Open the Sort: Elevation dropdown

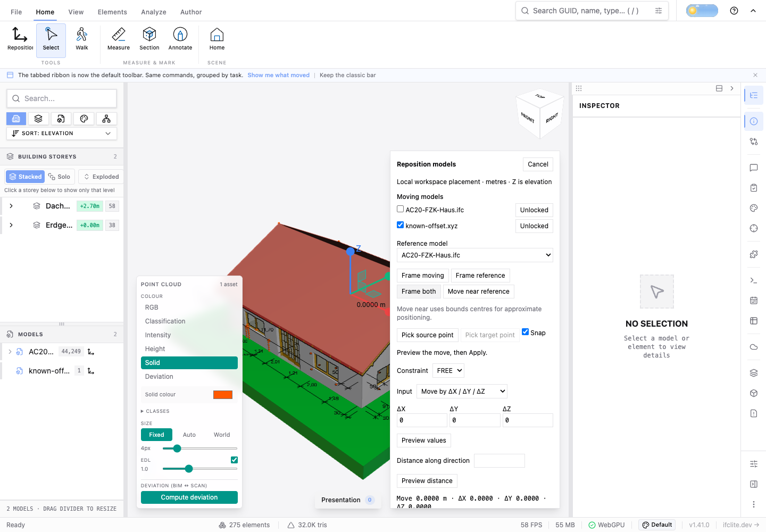62,134
